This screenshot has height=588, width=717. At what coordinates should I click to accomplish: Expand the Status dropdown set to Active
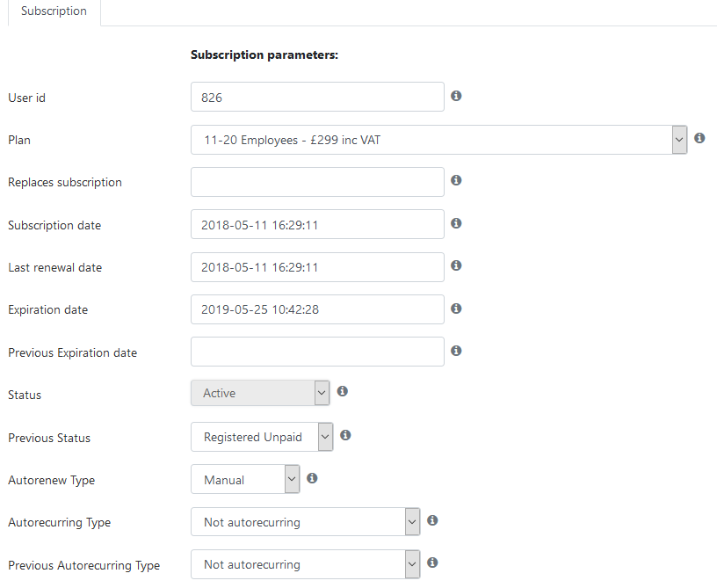[260, 393]
